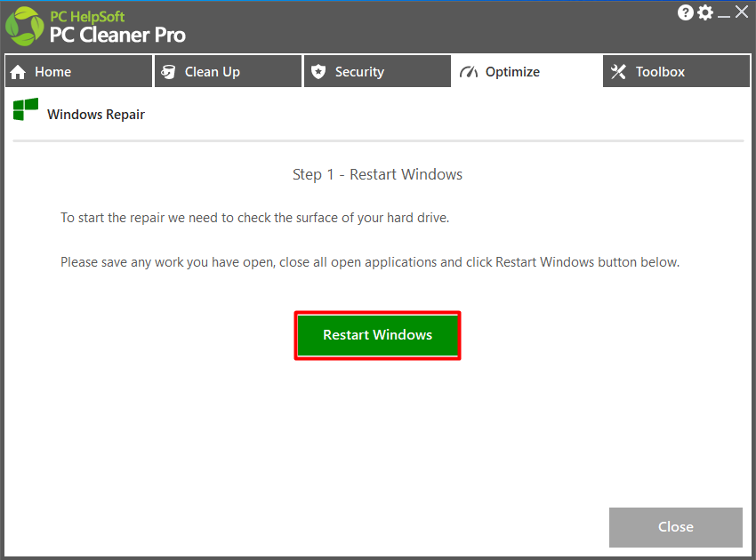Screen dimensions: 756x560
Task: Minimize the PC Cleaner Pro window
Action: 724,14
